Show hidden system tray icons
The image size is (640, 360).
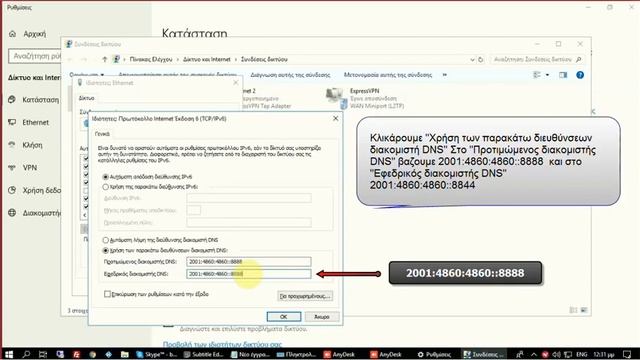tap(534, 354)
